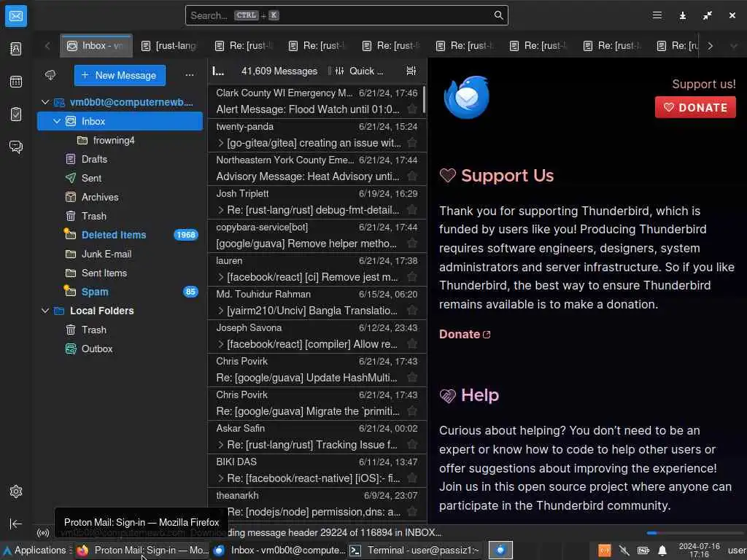747x560 pixels.
Task: Open the Spam folder
Action: [x=120, y=292]
